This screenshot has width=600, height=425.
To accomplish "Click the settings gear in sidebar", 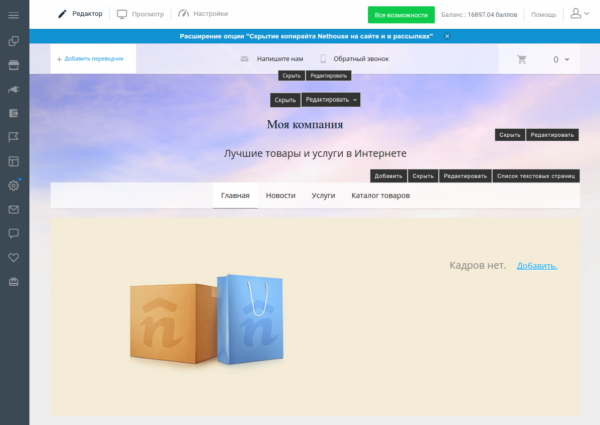I will (14, 185).
